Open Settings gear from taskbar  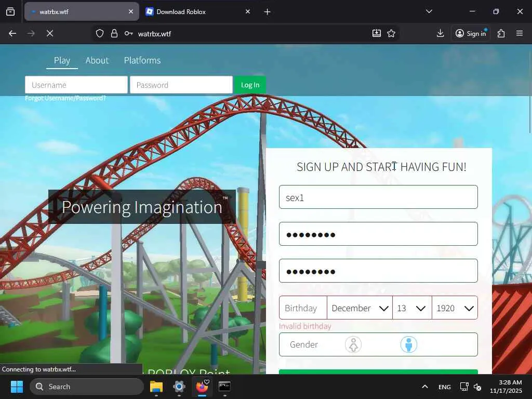179,387
